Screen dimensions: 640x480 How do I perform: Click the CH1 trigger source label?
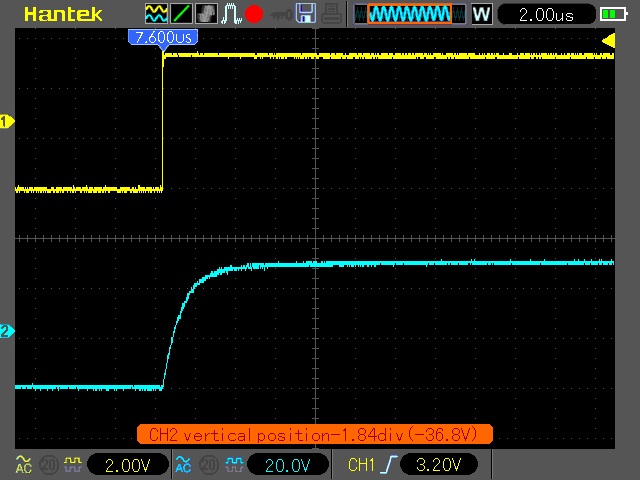click(361, 465)
